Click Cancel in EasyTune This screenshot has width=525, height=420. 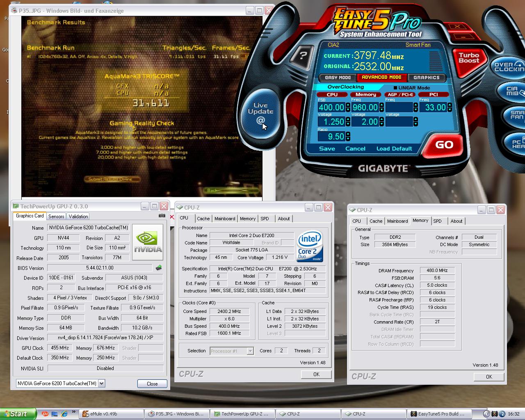(x=355, y=148)
